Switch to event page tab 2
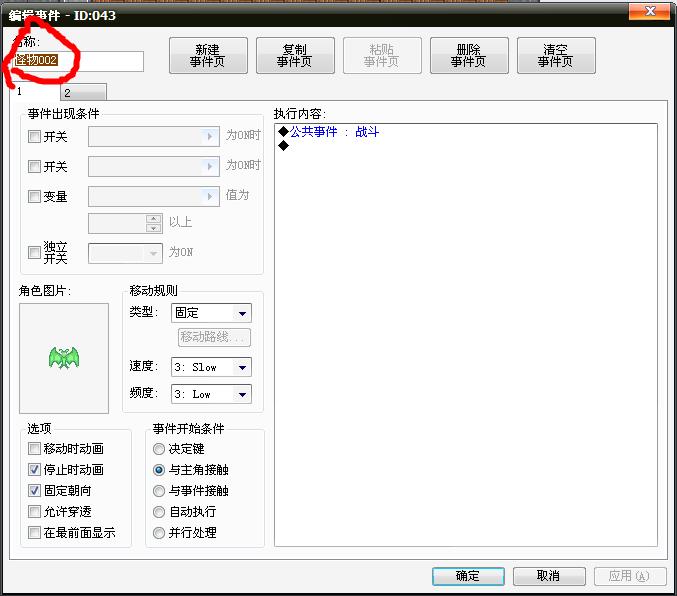677x596 pixels. 83,92
